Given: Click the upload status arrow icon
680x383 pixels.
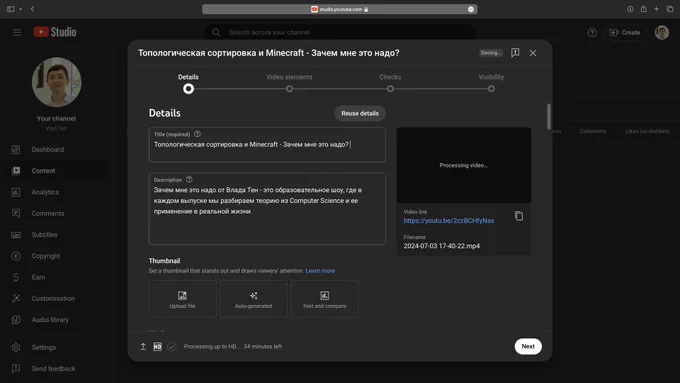Looking at the screenshot, I should tap(143, 347).
